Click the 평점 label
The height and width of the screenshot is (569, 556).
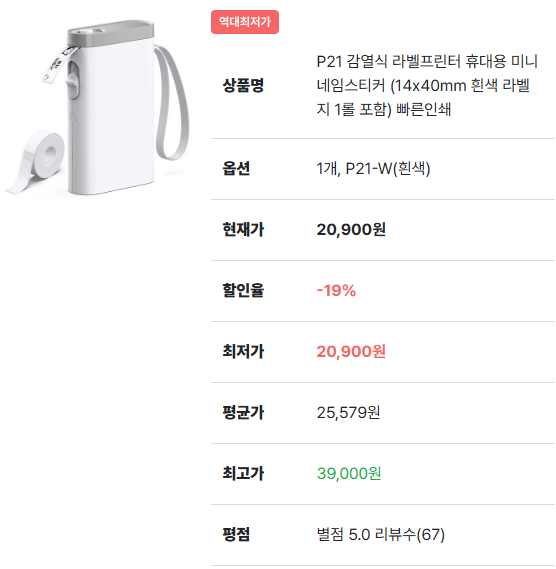click(236, 535)
